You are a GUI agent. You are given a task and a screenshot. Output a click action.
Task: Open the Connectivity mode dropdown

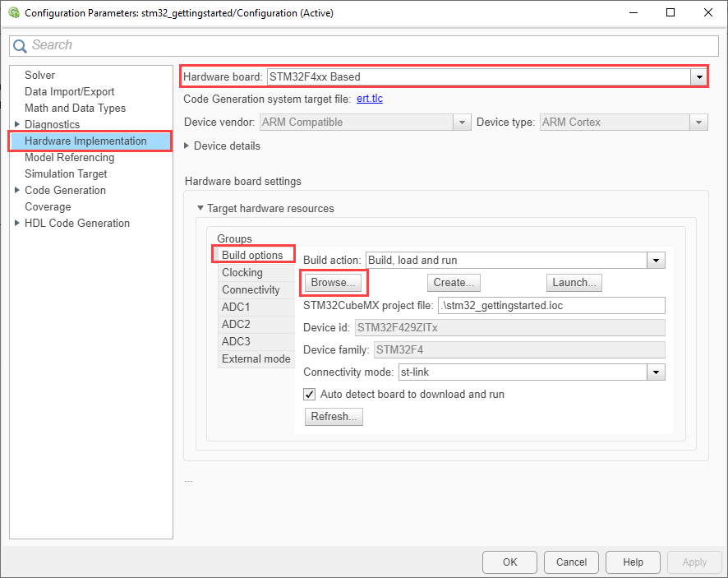click(656, 372)
